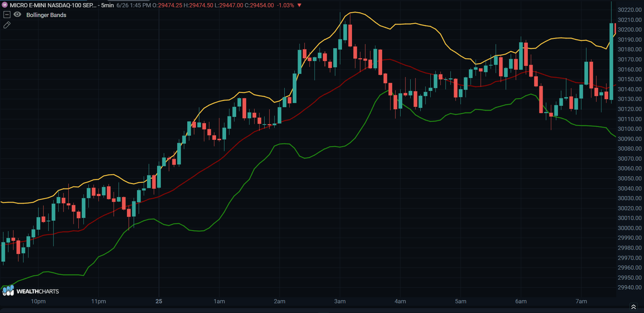Click the Bollinger Bands indicator label
This screenshot has height=313, width=644.
click(x=46, y=15)
